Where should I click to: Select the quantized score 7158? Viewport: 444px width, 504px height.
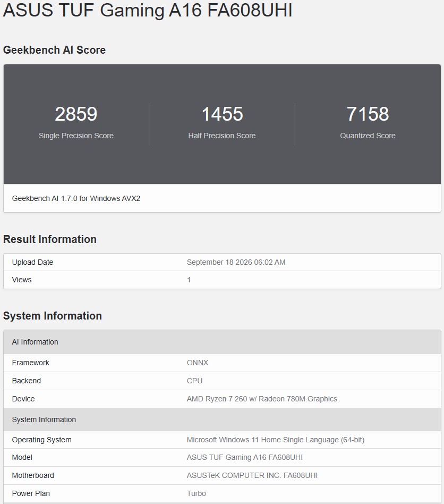click(368, 114)
